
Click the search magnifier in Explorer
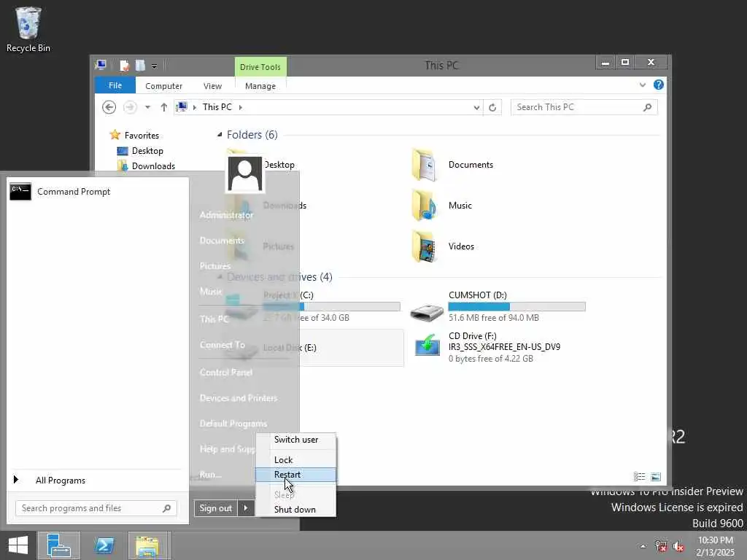pos(647,107)
